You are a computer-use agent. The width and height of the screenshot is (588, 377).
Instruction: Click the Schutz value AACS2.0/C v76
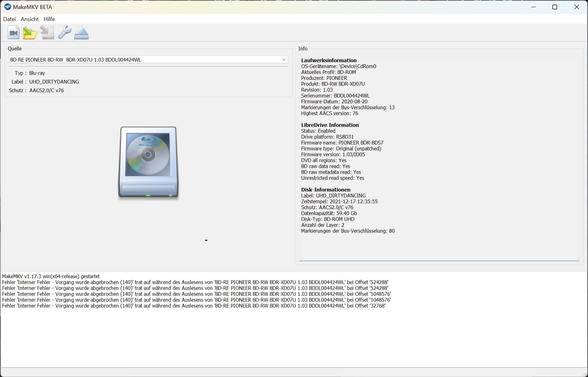[x=46, y=90]
